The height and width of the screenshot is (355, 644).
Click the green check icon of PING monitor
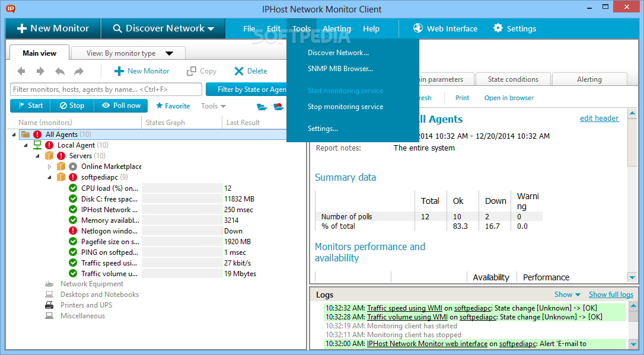click(73, 252)
